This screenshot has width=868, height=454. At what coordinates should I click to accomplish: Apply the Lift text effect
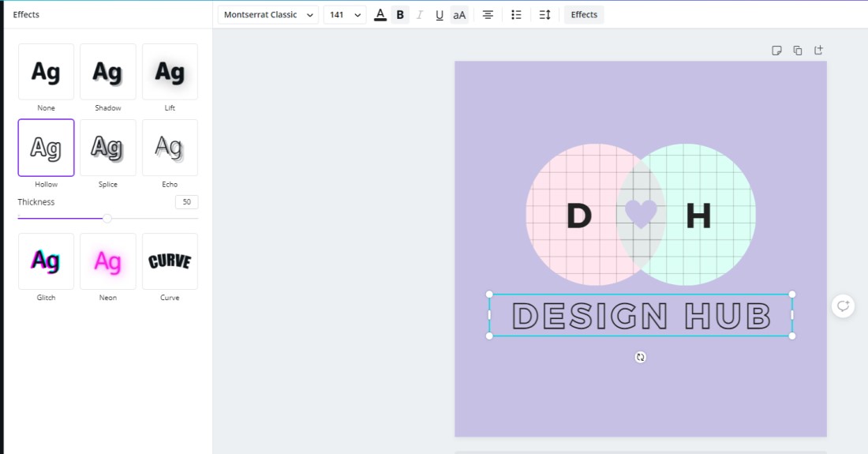point(170,72)
